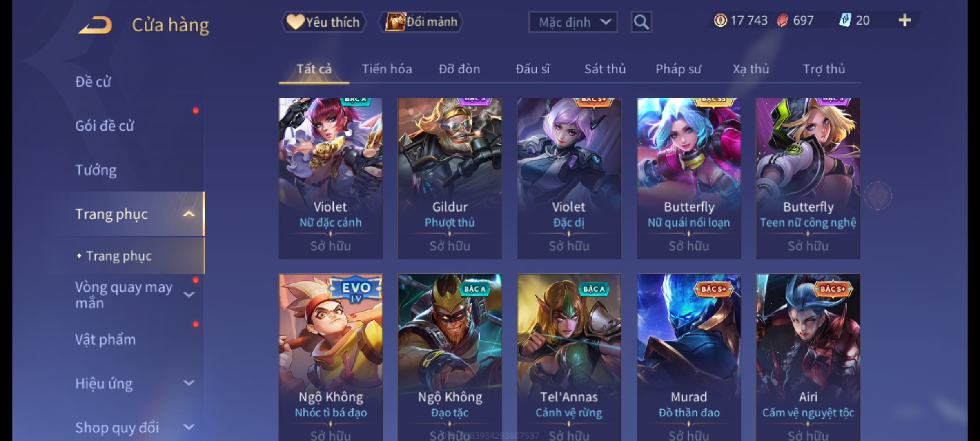The image size is (980, 441).
Task: Select Gildur Phượt thủ skin card
Action: (x=450, y=178)
